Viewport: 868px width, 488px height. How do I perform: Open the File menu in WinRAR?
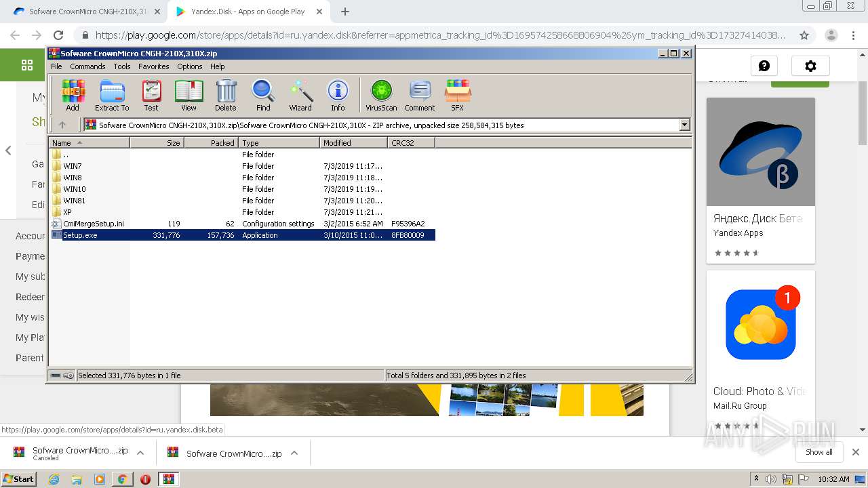pos(56,66)
